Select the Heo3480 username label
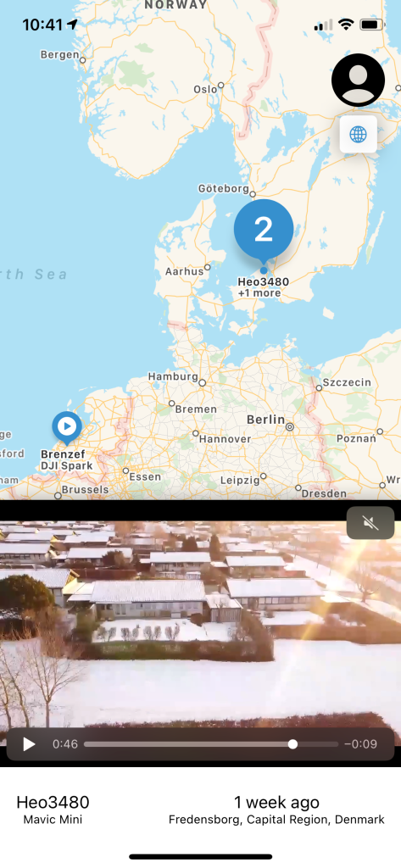 click(x=53, y=802)
